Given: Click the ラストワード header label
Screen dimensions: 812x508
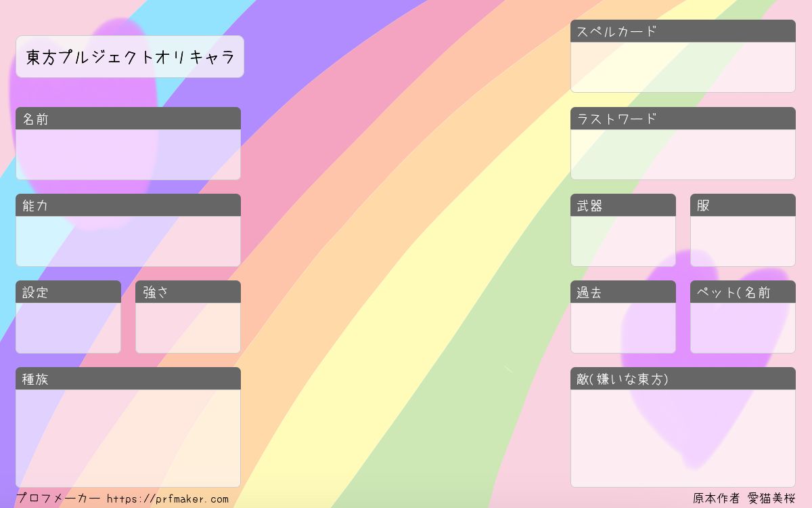Looking at the screenshot, I should coord(683,119).
